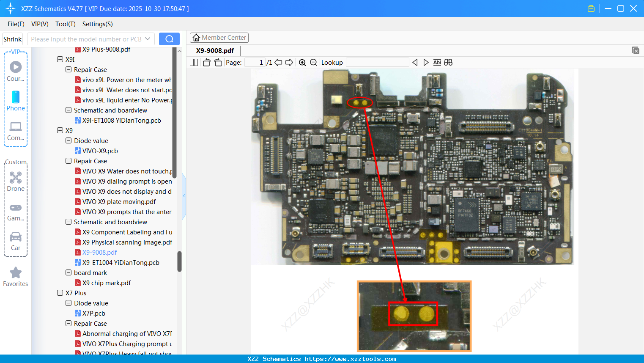Collapse the board mark folder
This screenshot has width=644, height=363.
(x=69, y=273)
